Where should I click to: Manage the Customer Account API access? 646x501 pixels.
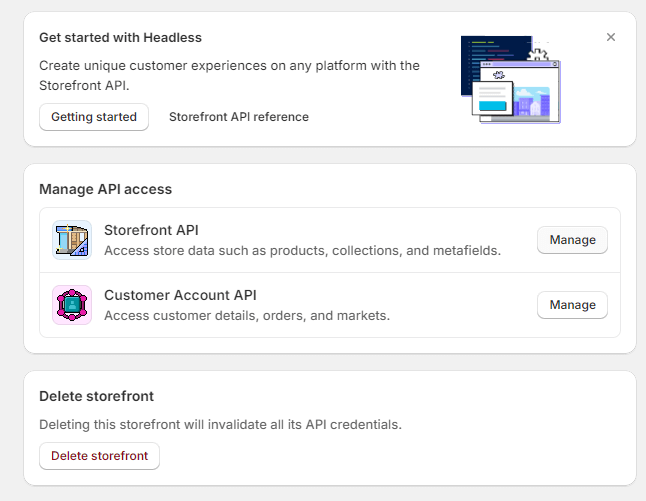tap(572, 305)
